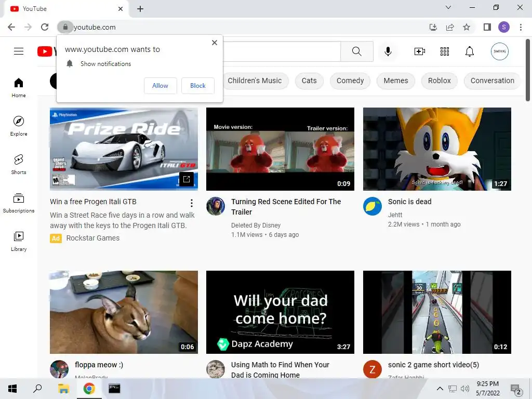Open Turning Red Scene Edited video title
This screenshot has height=399, width=532.
point(286,207)
